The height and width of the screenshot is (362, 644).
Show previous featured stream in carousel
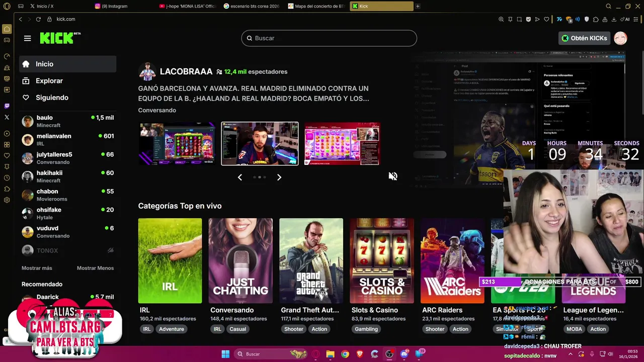[239, 177]
